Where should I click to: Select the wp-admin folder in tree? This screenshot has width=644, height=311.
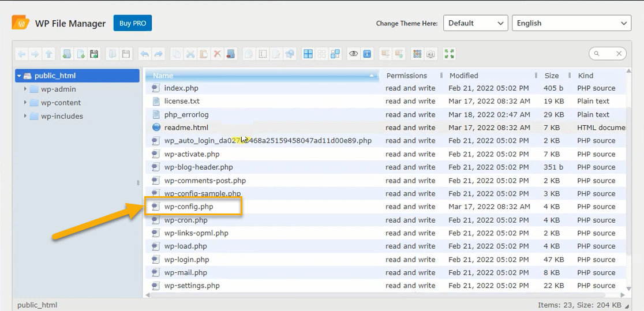[x=58, y=89]
